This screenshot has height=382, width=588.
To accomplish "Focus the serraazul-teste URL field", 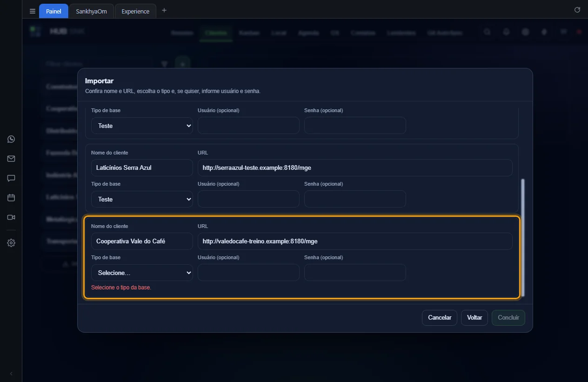I will (x=355, y=168).
